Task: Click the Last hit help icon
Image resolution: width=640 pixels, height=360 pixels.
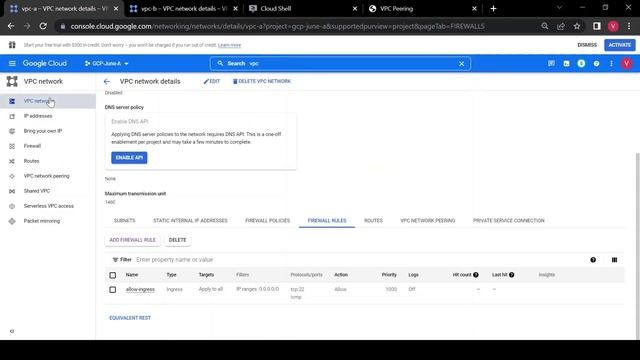Action: (511, 275)
